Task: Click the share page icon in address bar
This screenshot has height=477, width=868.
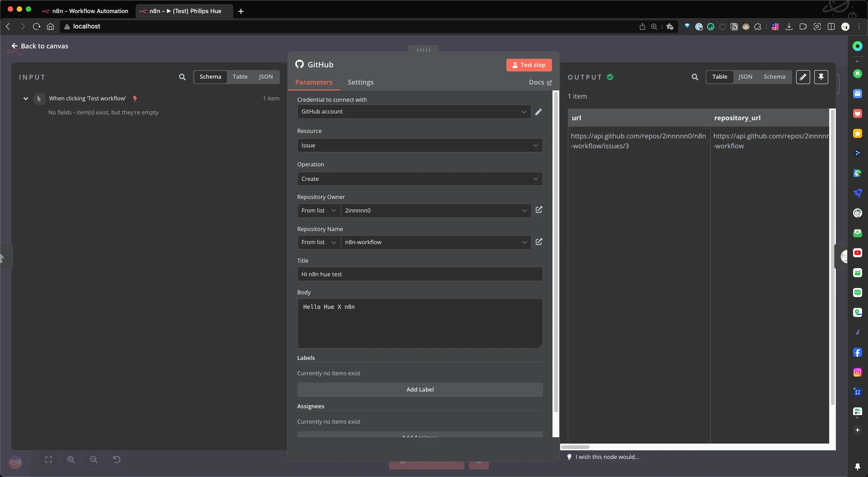Action: pos(642,27)
